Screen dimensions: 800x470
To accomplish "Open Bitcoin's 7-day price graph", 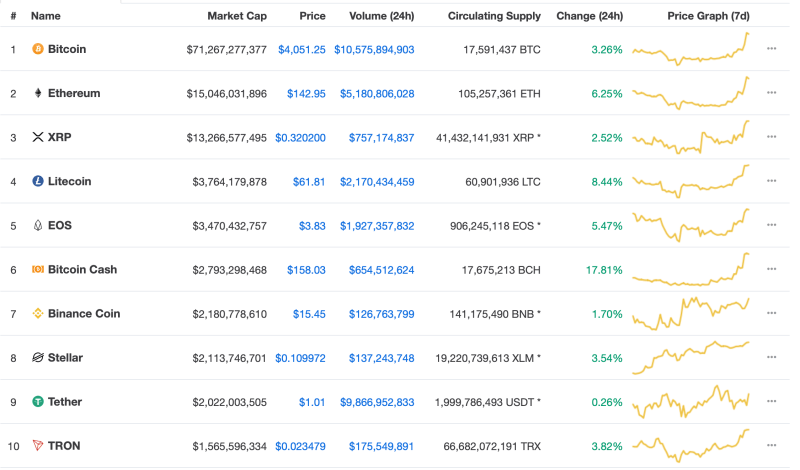I will tap(690, 49).
